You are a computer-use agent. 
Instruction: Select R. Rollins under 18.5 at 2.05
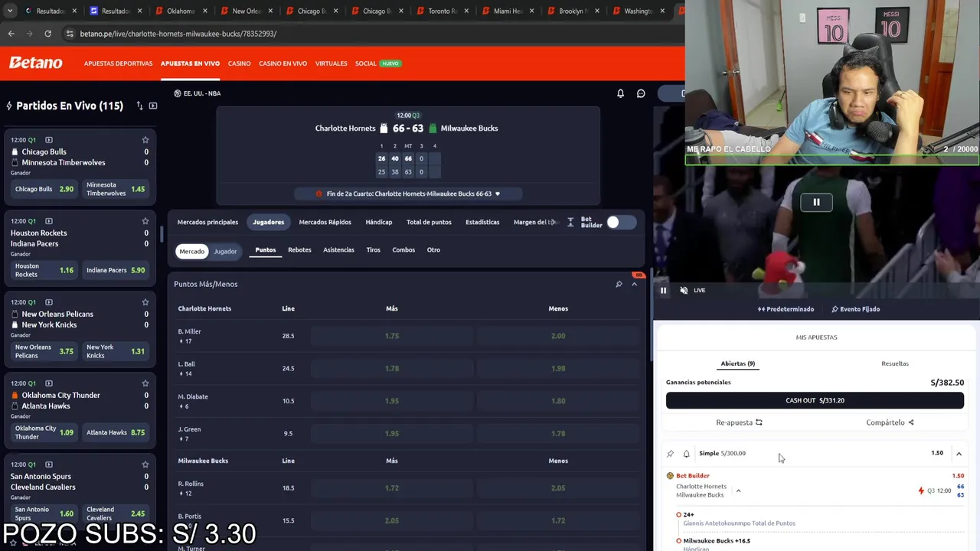(x=558, y=487)
